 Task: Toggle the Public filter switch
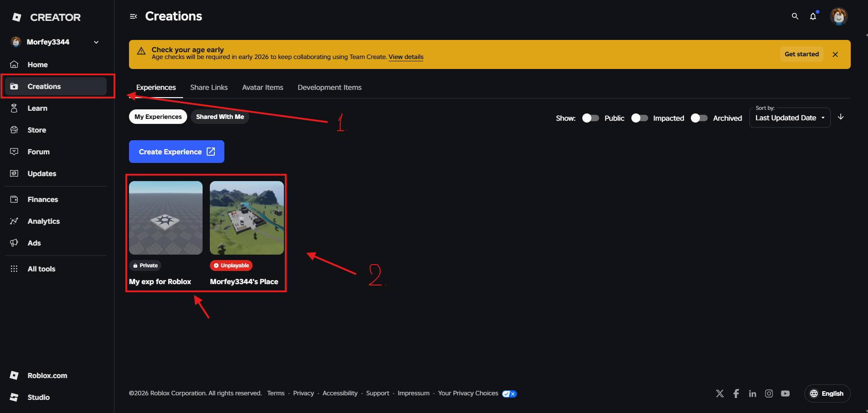[590, 118]
